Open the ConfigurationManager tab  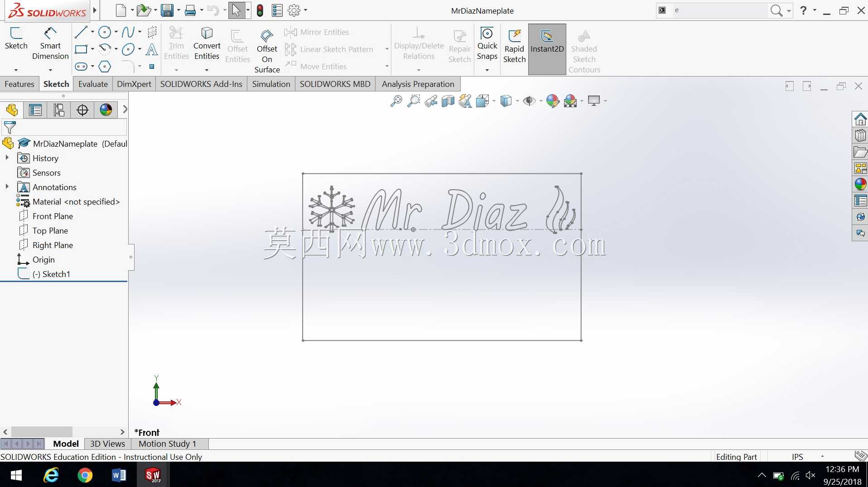coord(59,110)
